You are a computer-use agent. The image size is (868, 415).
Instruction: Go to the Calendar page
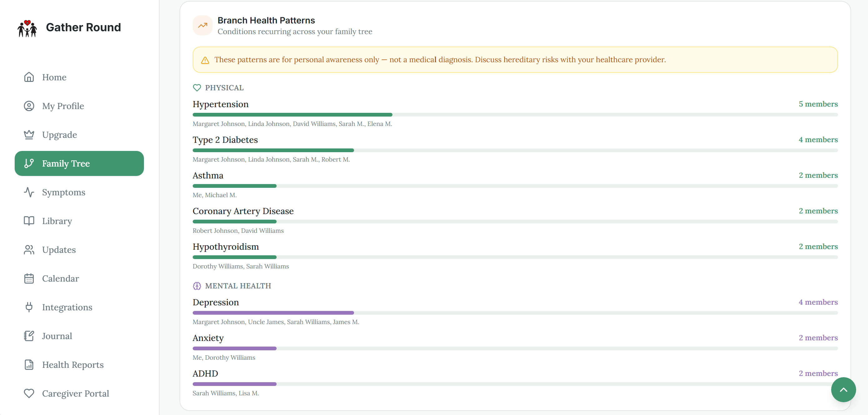79,278
